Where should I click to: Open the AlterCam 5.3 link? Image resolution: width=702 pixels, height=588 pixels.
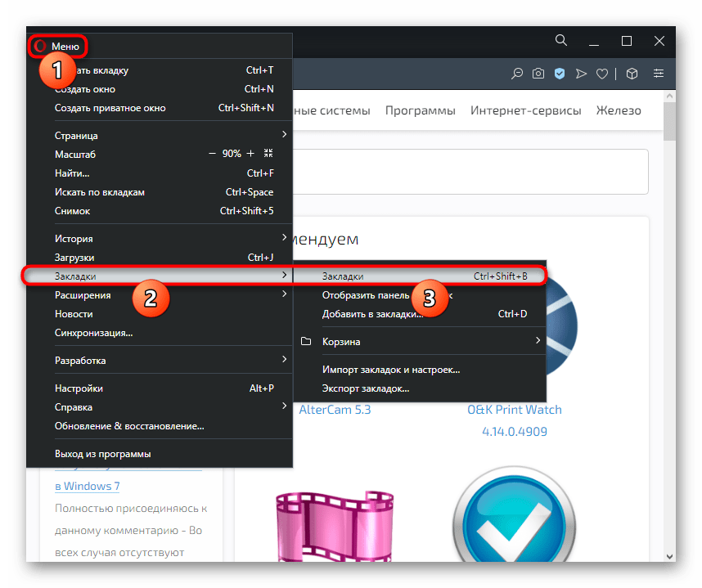pyautogui.click(x=335, y=410)
